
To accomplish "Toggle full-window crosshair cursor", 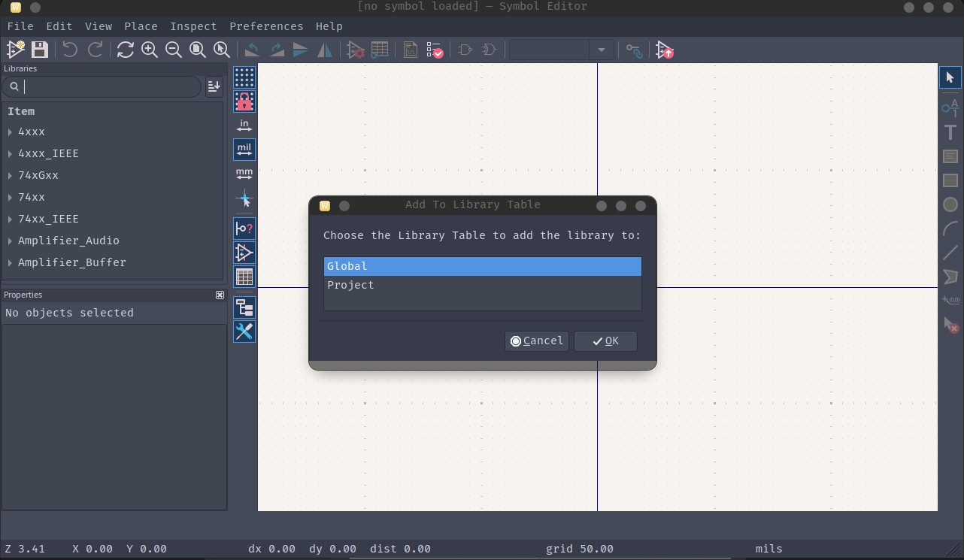I will (244, 198).
